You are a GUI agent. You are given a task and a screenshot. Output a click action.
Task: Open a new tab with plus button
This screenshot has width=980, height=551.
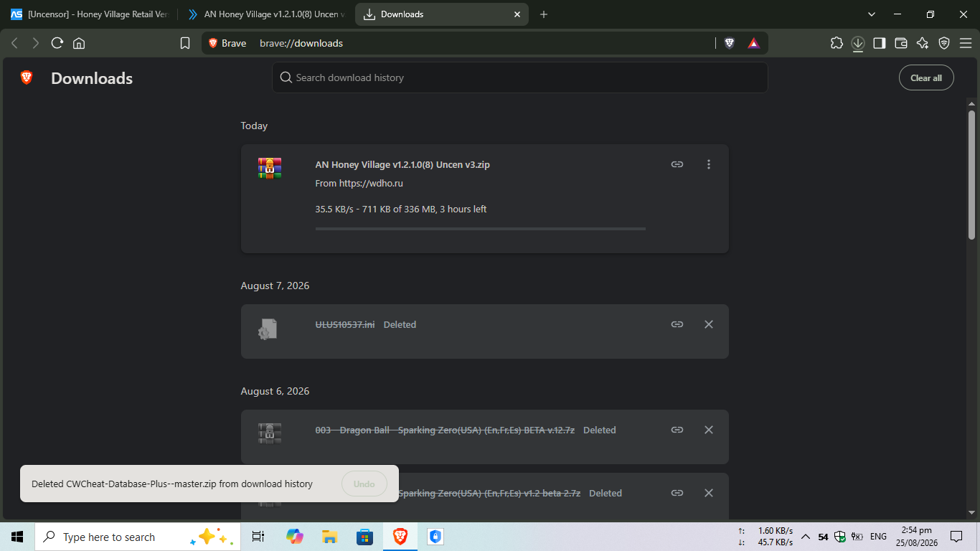(544, 14)
